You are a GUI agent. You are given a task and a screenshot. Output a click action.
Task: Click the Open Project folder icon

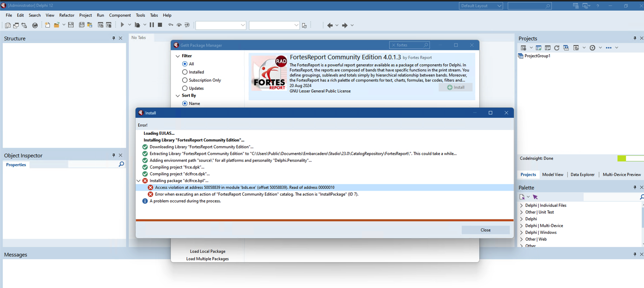pyautogui.click(x=57, y=25)
